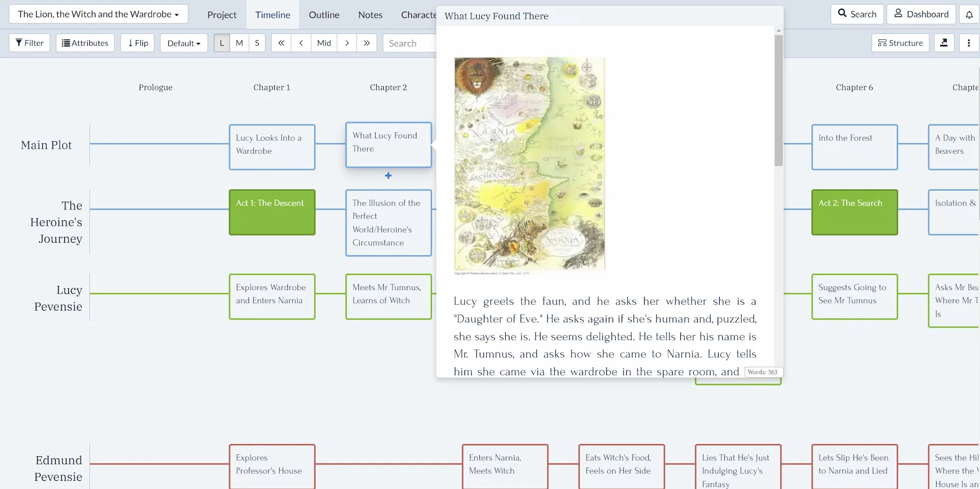Open the 'Act 2: The Search' green card
This screenshot has width=980, height=489.
tap(854, 212)
